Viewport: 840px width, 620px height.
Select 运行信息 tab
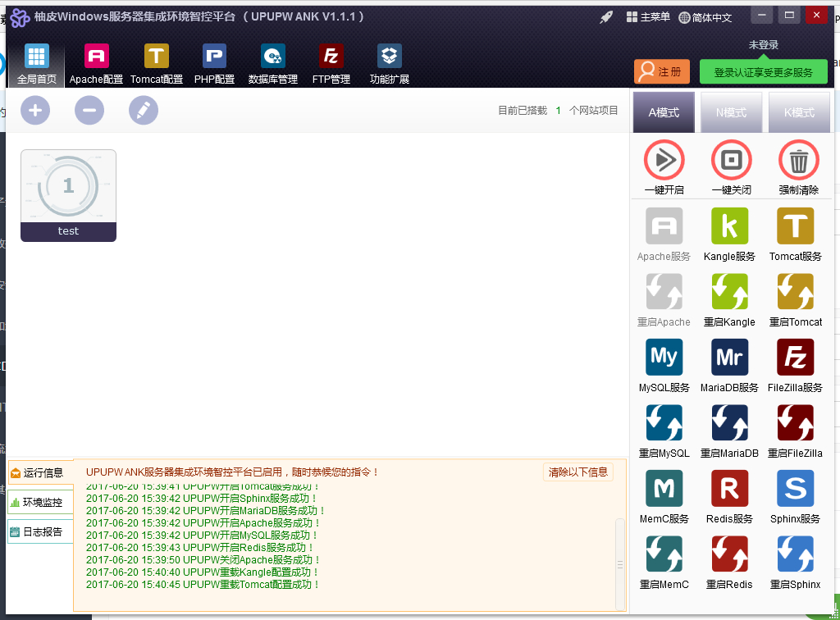[41, 472]
